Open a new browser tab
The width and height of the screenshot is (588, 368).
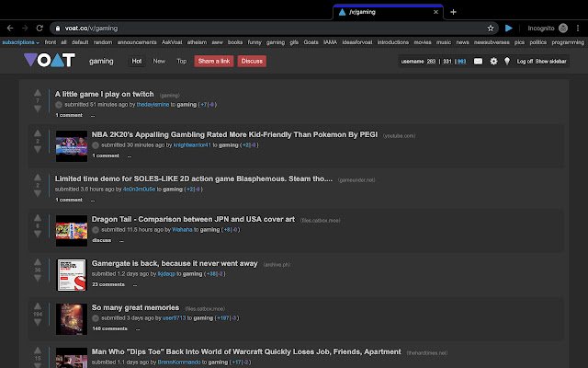pos(453,12)
